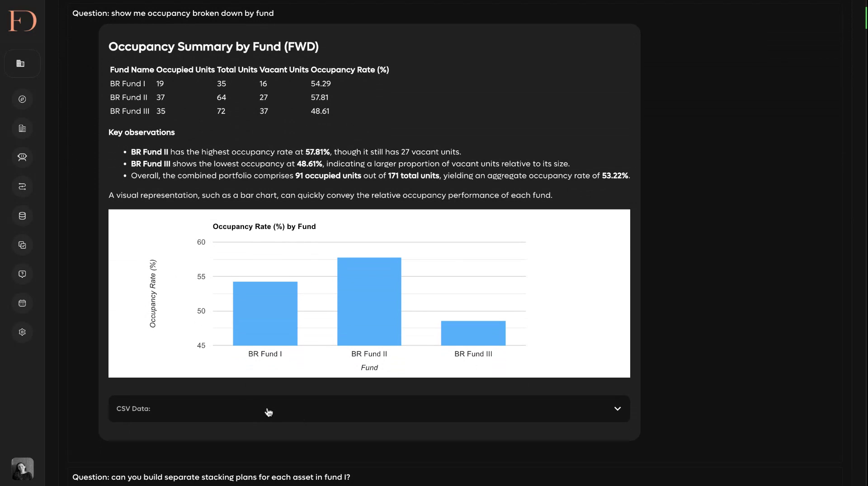Viewport: 868px width, 486px height.
Task: Click the 'BR Fund II' table row name
Action: [128, 98]
